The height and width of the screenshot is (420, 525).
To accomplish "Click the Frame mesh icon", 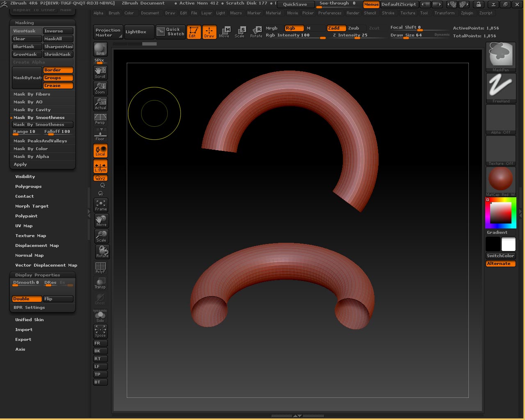I will click(x=101, y=205).
